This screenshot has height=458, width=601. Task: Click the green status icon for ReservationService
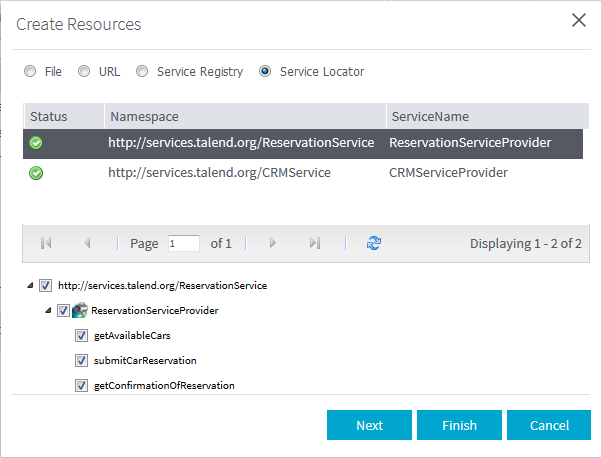[x=36, y=142]
